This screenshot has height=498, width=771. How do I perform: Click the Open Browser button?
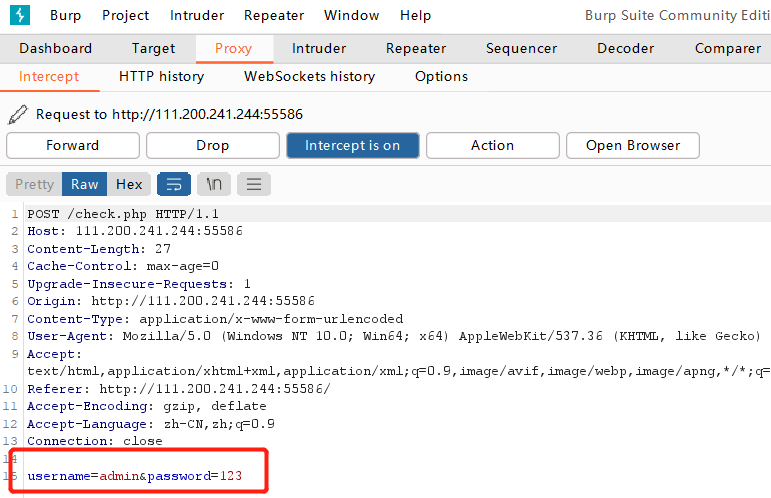(x=632, y=145)
